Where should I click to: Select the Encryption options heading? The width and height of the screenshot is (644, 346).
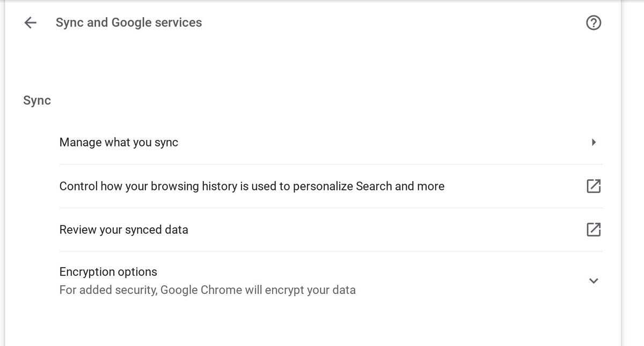tap(108, 272)
